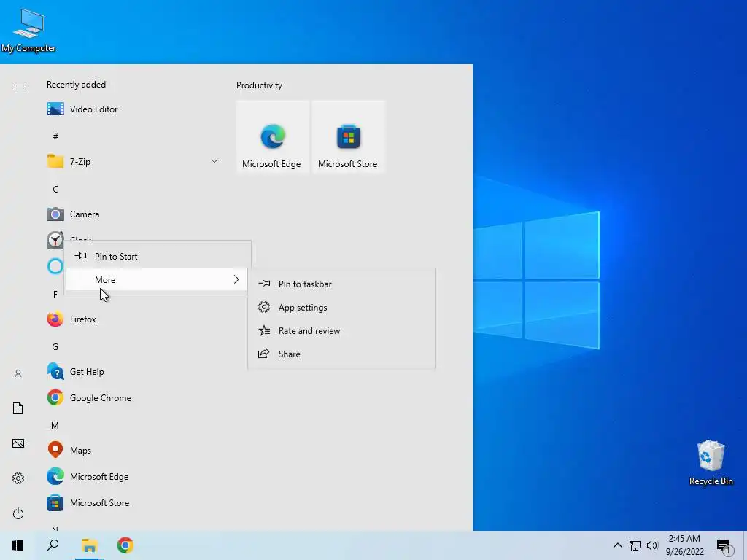Open taskbar Search magnifier
Viewport: 747px width, 560px height.
coord(53,545)
